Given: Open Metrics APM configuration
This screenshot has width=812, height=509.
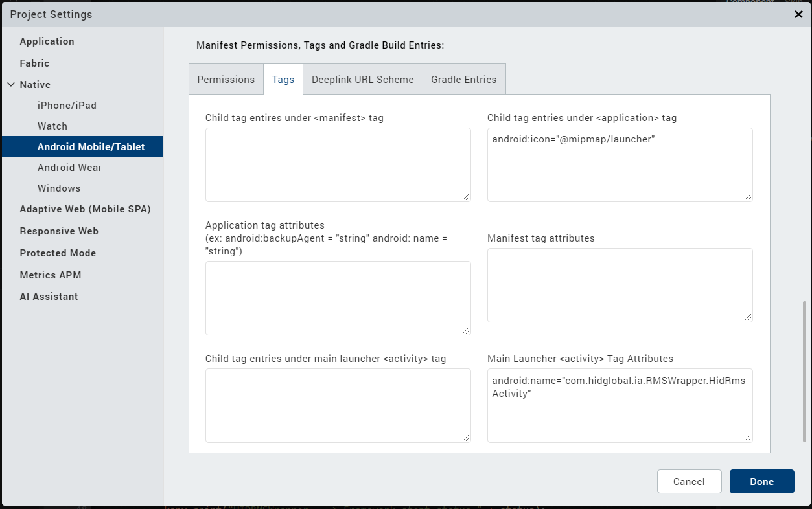Looking at the screenshot, I should point(51,275).
